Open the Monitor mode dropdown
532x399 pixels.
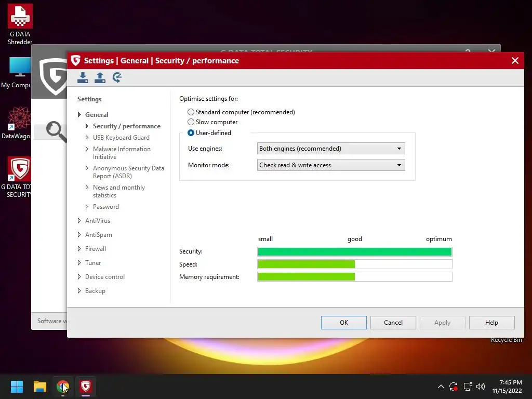[x=331, y=165]
